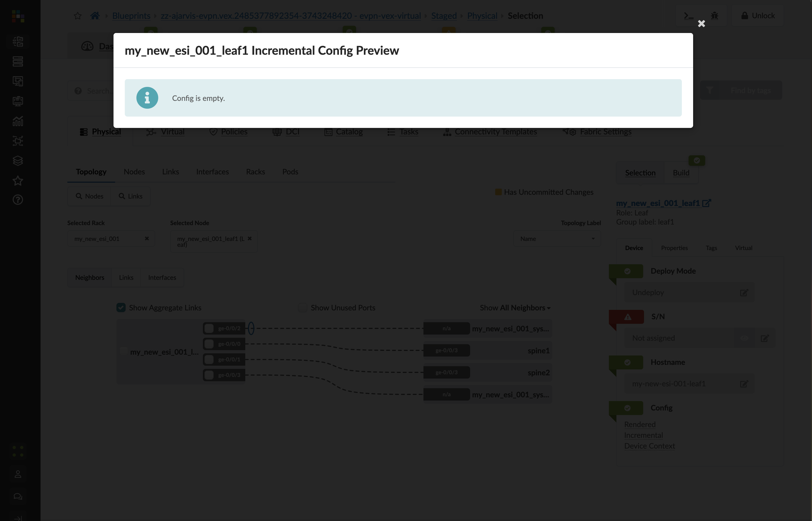This screenshot has height=521, width=812.
Task: Open the Analytics bar-chart icon in the sidebar
Action: coord(18,121)
